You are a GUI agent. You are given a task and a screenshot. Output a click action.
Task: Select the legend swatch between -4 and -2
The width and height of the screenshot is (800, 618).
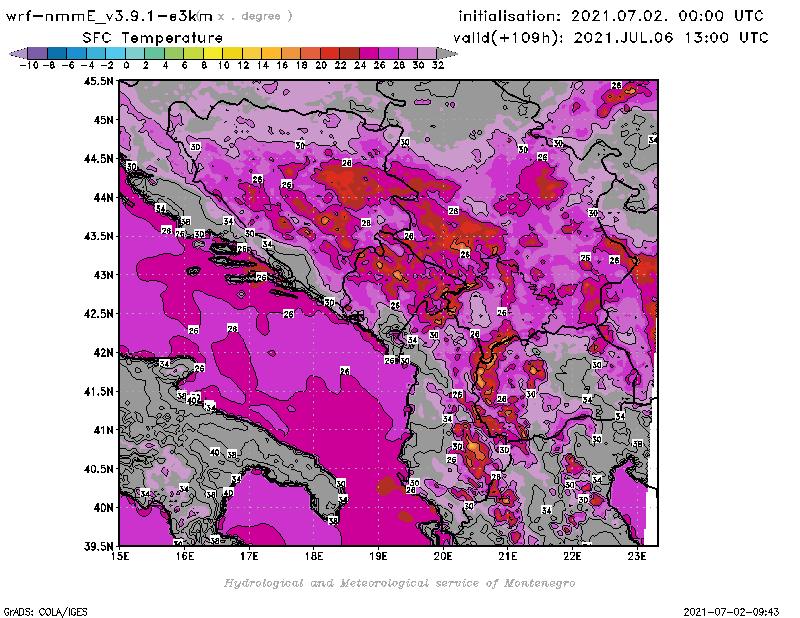[96, 53]
